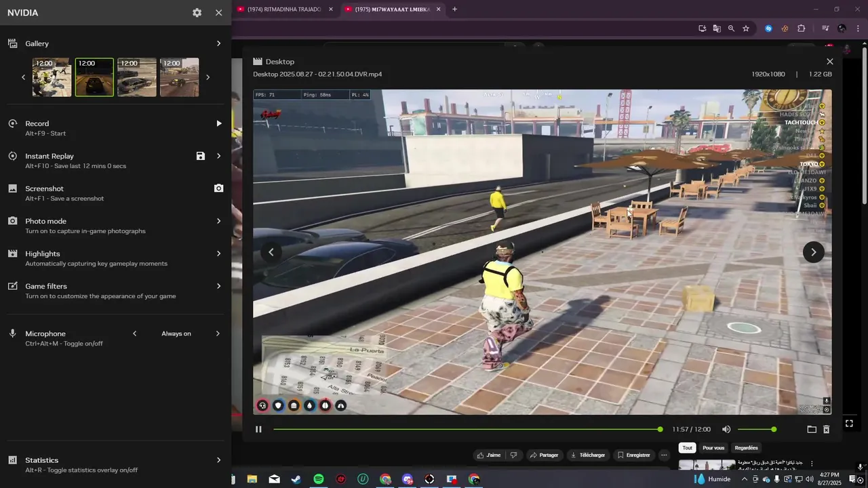Open first gallery thumbnail clip
The width and height of the screenshot is (868, 488).
coord(52,77)
